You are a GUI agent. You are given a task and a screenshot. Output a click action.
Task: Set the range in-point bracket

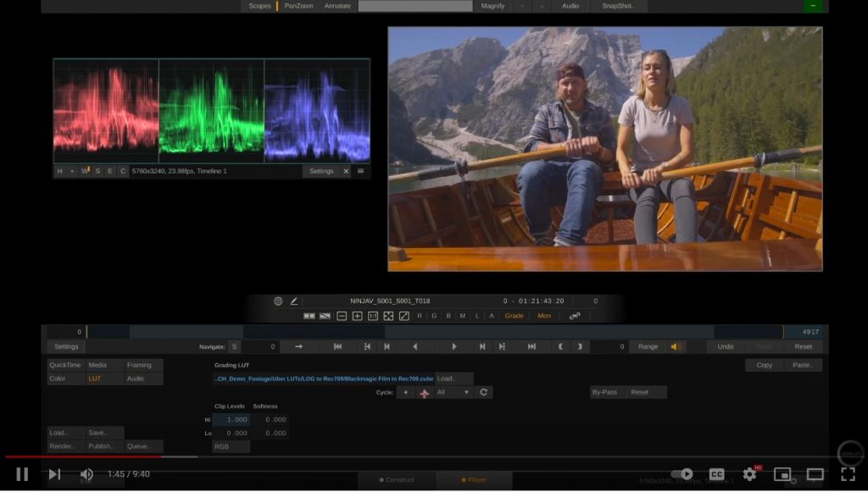[561, 347]
